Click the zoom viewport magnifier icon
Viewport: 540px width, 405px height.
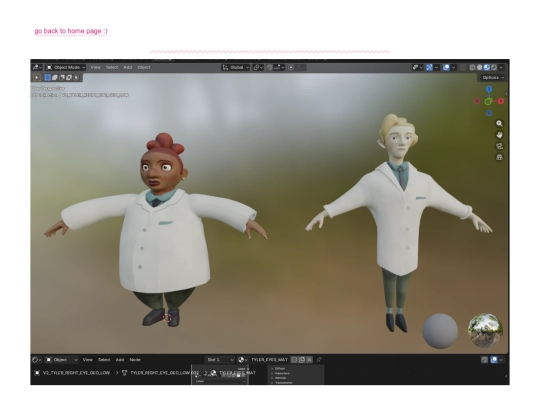click(499, 123)
